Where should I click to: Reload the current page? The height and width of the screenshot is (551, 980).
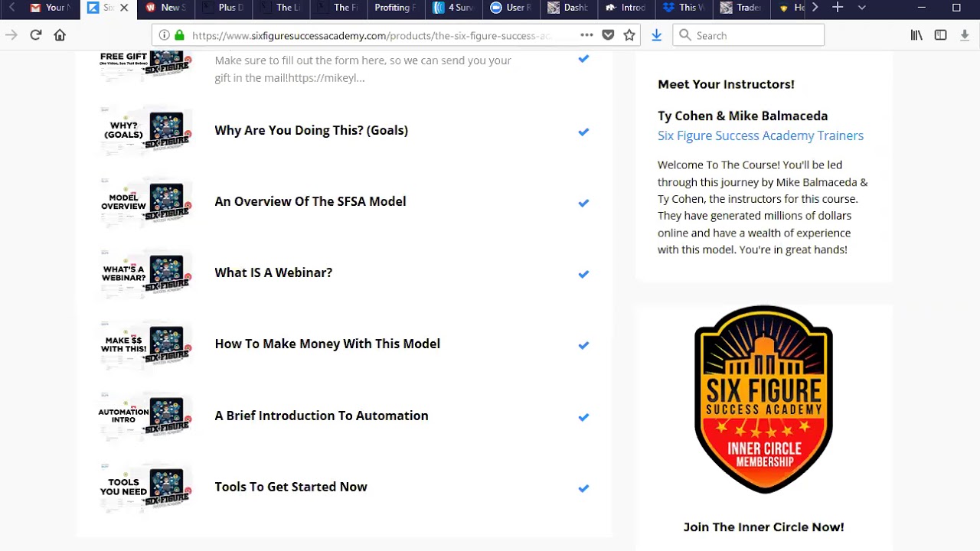tap(35, 35)
